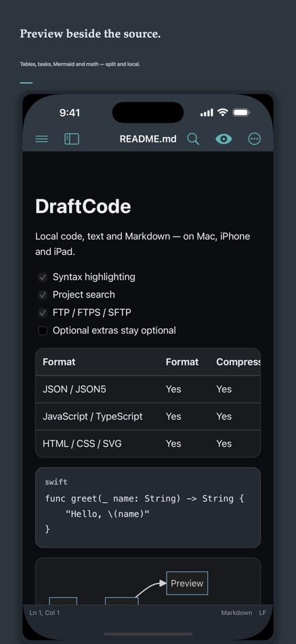Open the Ln 1, Col 1 position indicator
This screenshot has height=644, width=296.
44,613
